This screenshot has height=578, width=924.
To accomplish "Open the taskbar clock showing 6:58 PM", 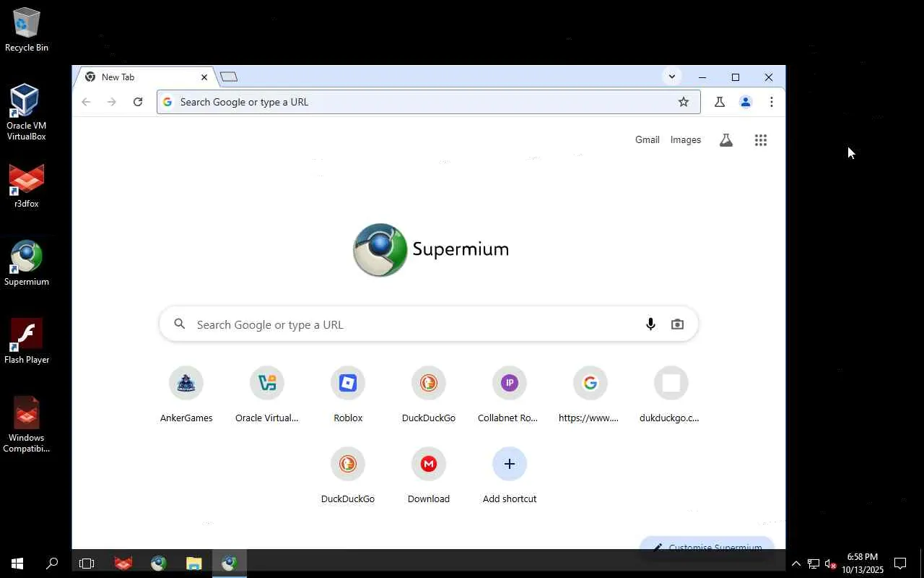I will tap(863, 564).
